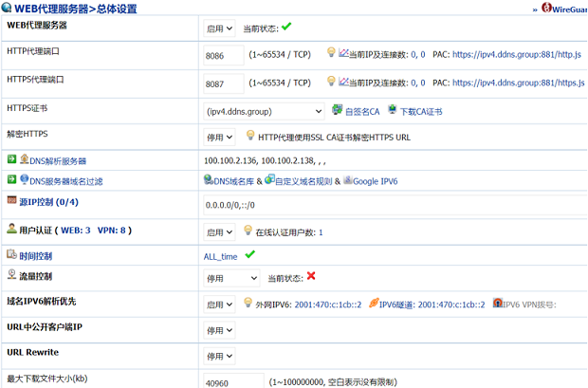This screenshot has width=588, height=388.
Task: Click green arrow icon beside DNS解析服务器
Action: pyautogui.click(x=11, y=160)
